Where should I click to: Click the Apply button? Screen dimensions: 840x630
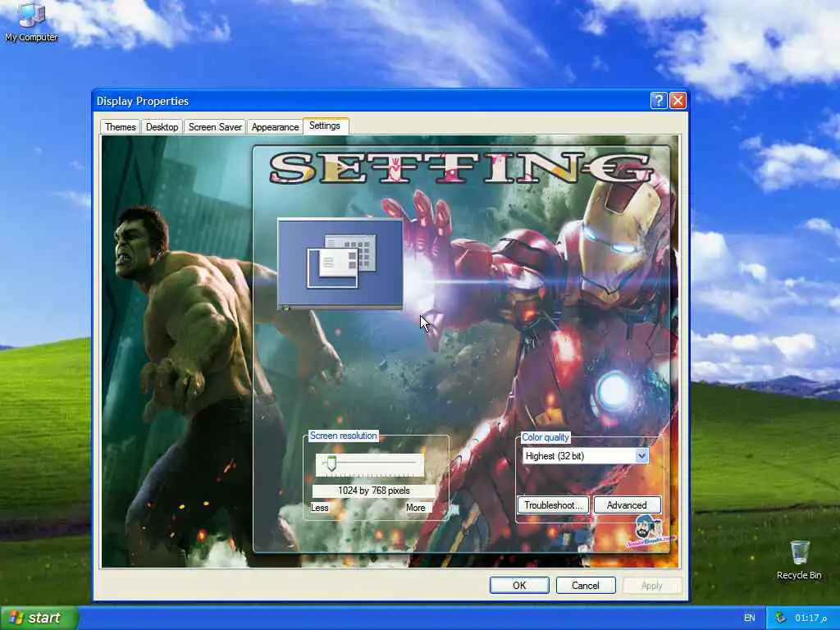coord(652,586)
